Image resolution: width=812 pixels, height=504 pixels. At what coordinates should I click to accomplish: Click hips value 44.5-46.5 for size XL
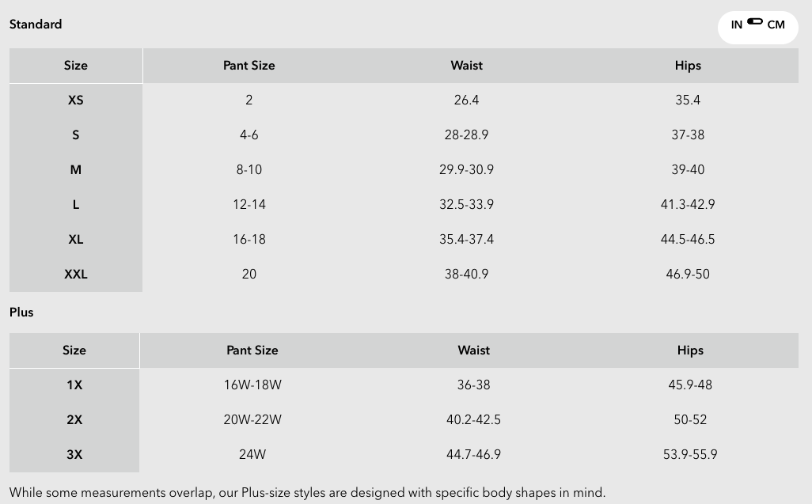pyautogui.click(x=688, y=240)
